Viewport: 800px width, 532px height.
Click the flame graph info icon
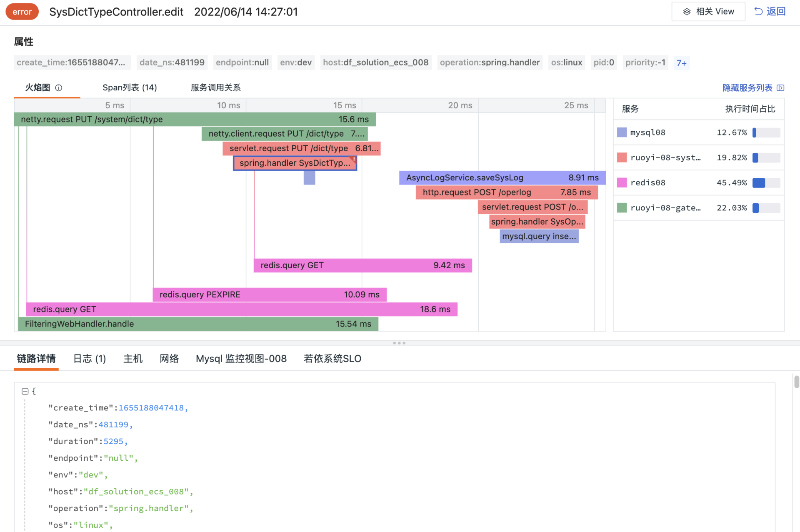point(59,88)
